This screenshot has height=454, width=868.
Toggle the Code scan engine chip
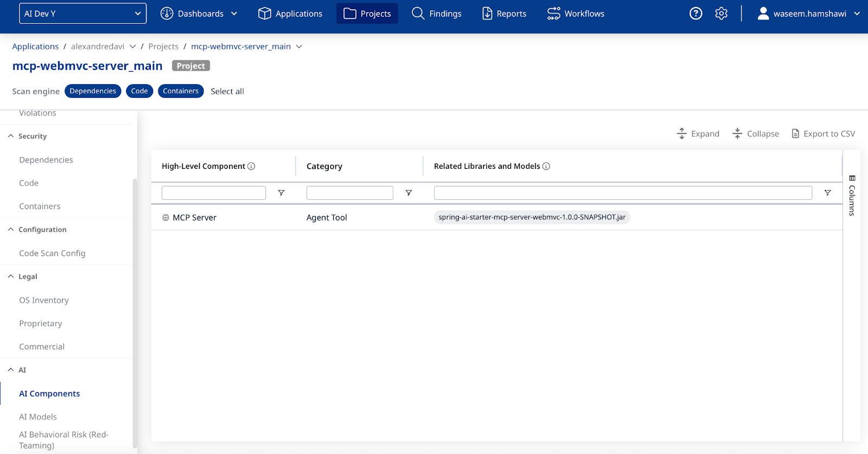point(139,91)
